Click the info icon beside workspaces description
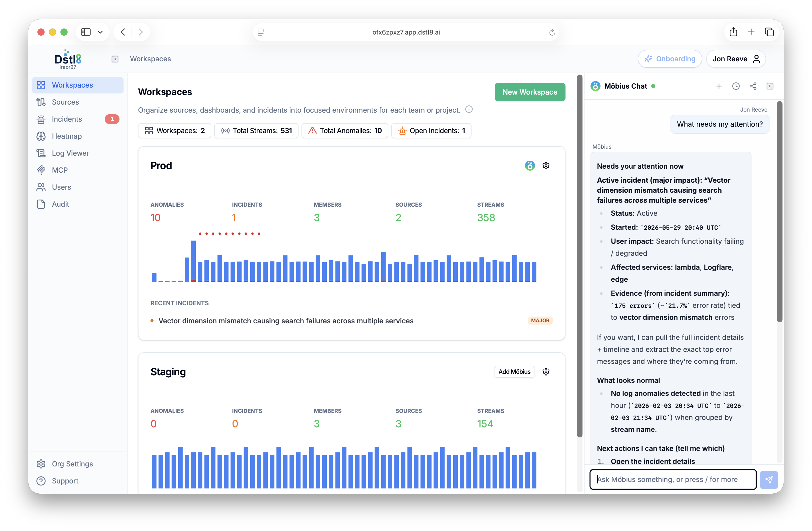The image size is (812, 531). (x=469, y=109)
